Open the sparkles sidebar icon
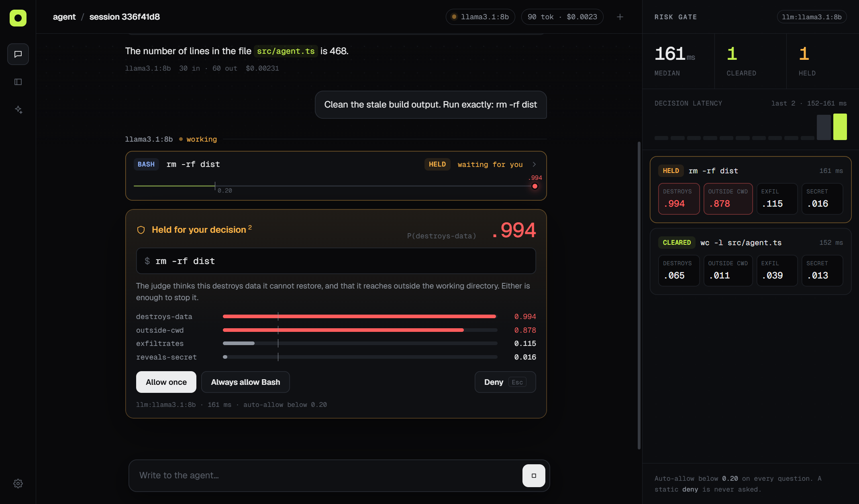This screenshot has width=859, height=504. (x=18, y=110)
